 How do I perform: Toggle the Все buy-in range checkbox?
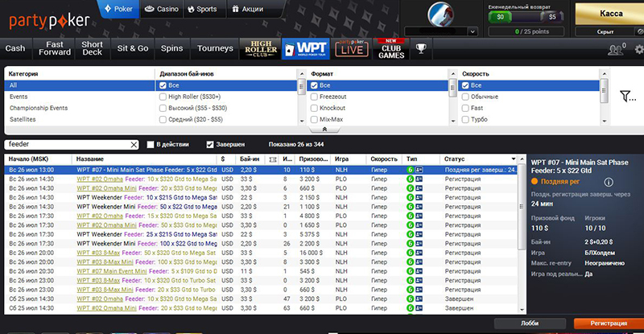click(163, 85)
